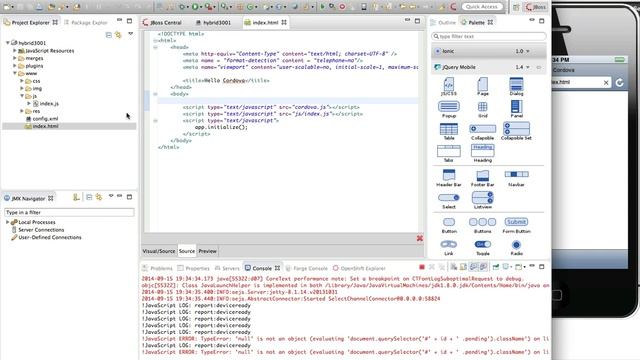Click the JMX Navigator filter field
The image size is (640, 360).
(69, 212)
